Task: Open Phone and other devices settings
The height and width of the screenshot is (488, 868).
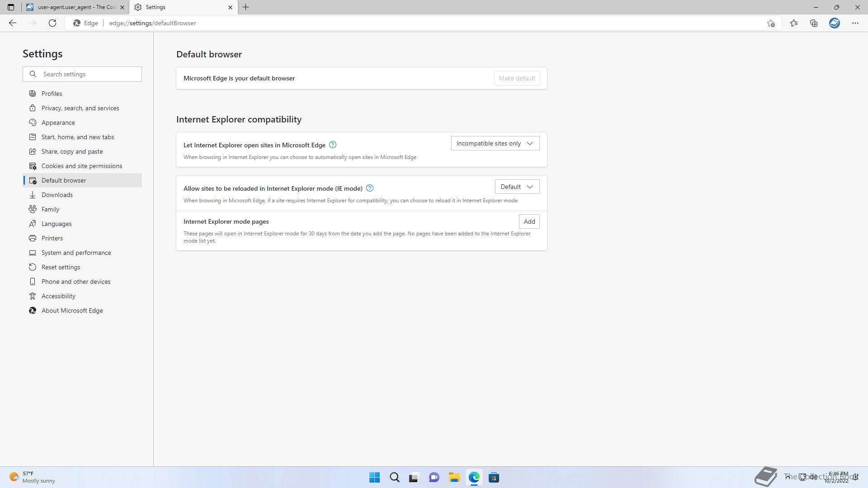Action: coord(82,282)
